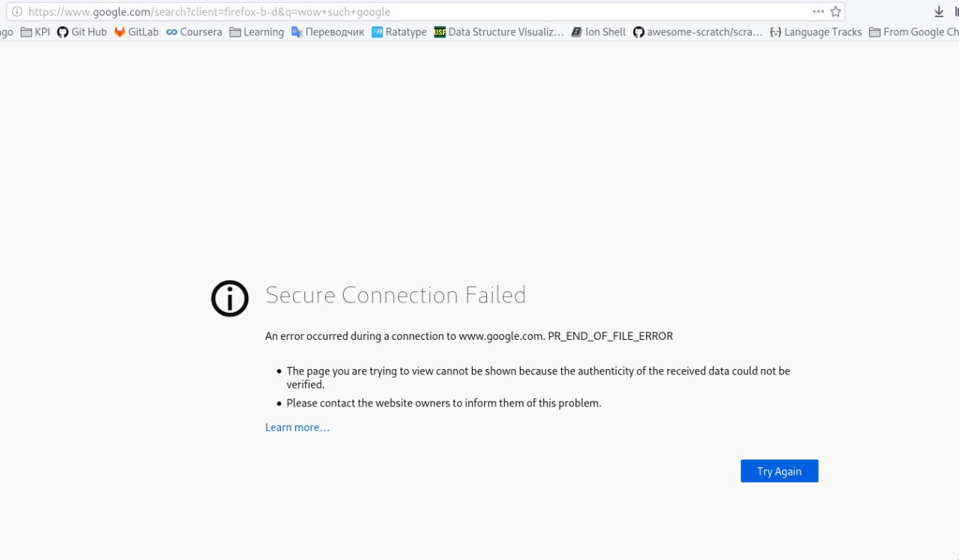This screenshot has width=959, height=560.
Task: Expand the KPI bookmarks folder
Action: point(35,32)
